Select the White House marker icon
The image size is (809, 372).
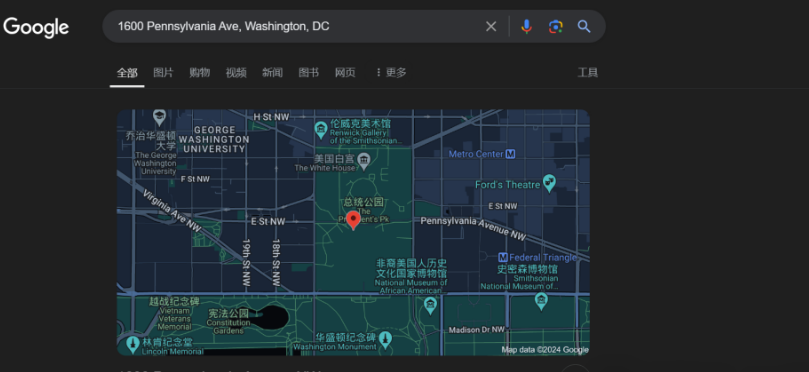364,158
